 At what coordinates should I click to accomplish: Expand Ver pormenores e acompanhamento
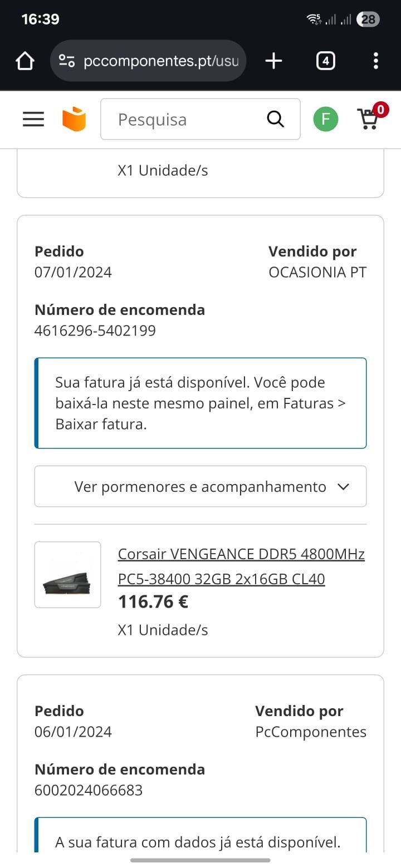[200, 486]
